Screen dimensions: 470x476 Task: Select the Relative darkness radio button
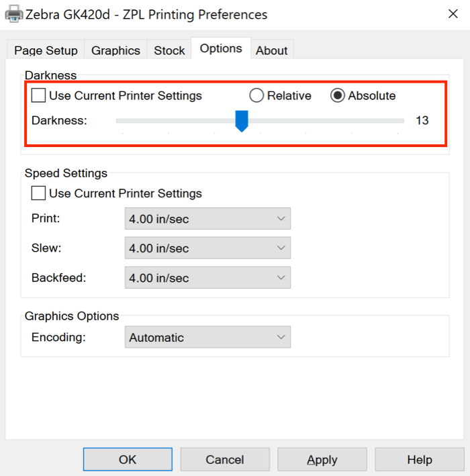256,95
